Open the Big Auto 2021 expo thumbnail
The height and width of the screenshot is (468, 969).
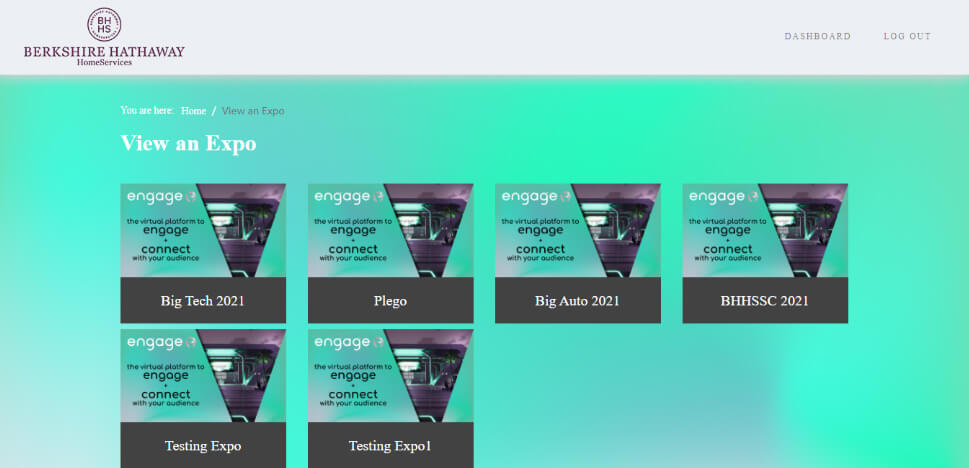point(578,231)
